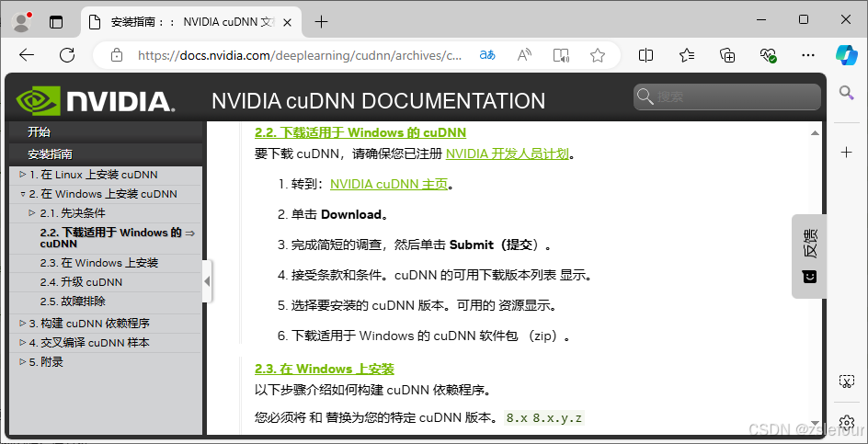Open 2.2. 下载适用于 Windows 的 cuDNN in sidebar
Viewport: 868px width, 444px height.
tap(110, 238)
